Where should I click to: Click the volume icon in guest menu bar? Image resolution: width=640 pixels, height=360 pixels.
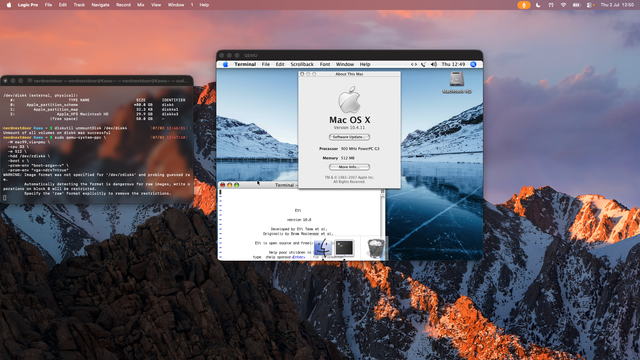pyautogui.click(x=434, y=64)
